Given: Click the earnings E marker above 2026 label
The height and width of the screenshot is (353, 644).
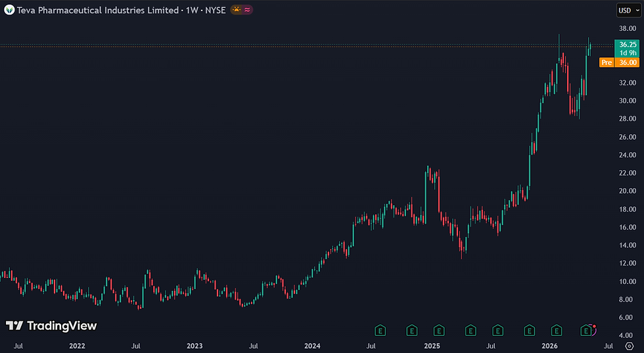Looking at the screenshot, I should (557, 330).
